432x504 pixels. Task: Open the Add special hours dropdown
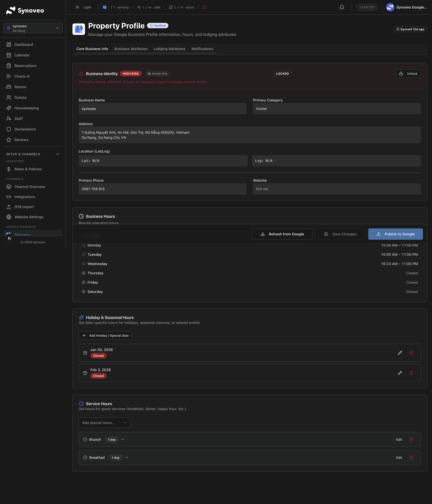click(x=104, y=423)
